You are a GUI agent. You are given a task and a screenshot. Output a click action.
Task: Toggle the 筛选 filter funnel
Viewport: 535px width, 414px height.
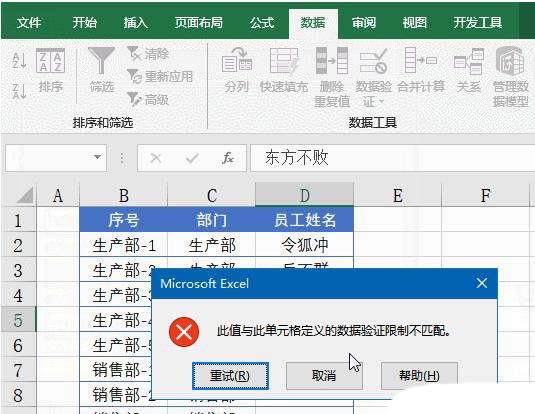click(101, 70)
